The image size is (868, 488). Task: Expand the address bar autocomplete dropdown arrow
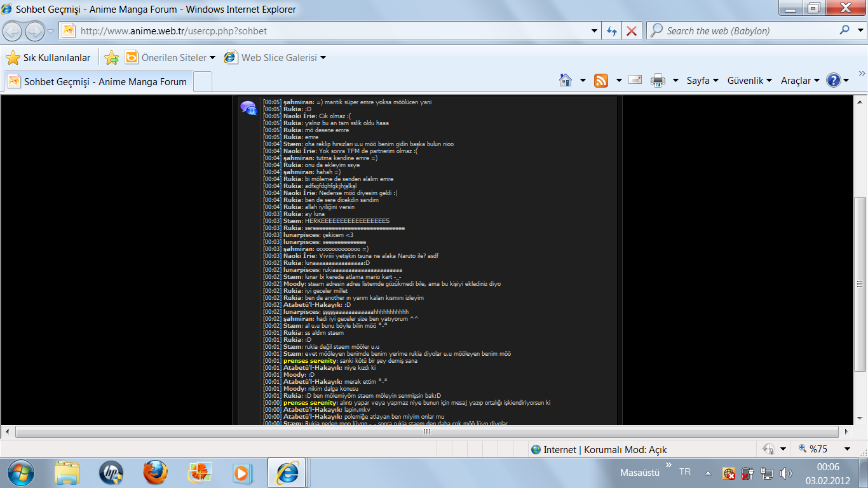pyautogui.click(x=594, y=30)
